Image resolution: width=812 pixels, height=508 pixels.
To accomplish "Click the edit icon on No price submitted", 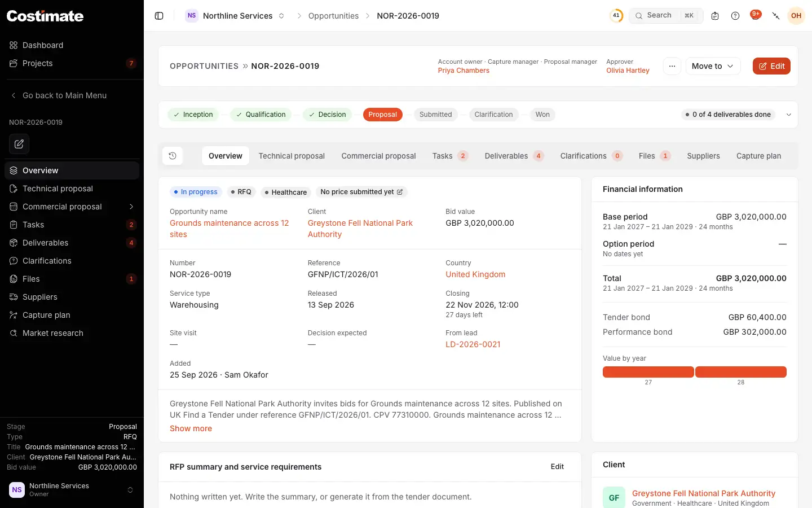I will (400, 192).
